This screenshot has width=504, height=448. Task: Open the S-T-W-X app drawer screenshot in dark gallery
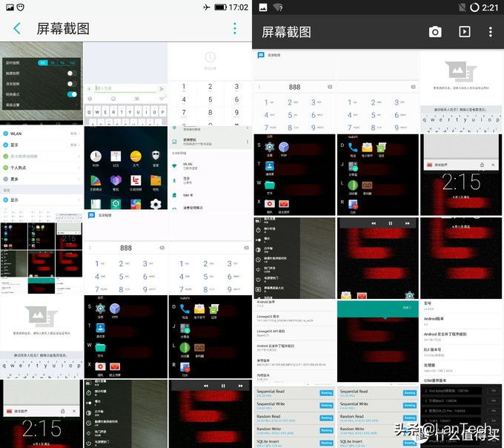[x=294, y=174]
